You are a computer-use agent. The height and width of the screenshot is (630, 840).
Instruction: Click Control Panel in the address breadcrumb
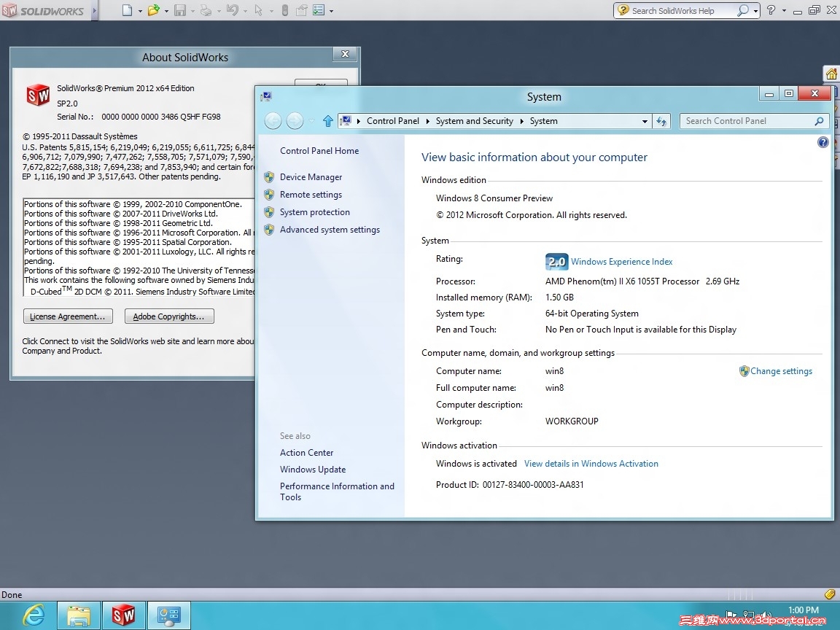(x=393, y=121)
